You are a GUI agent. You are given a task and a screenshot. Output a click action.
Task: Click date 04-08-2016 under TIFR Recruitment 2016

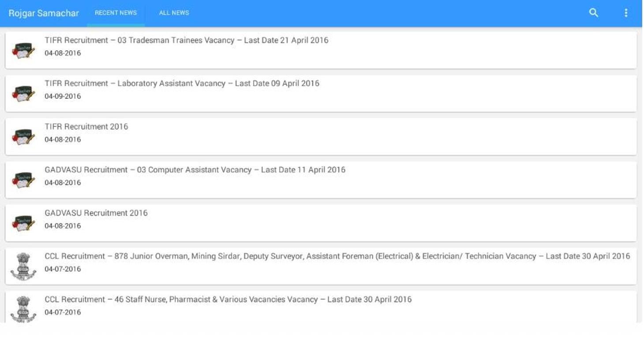pos(63,139)
